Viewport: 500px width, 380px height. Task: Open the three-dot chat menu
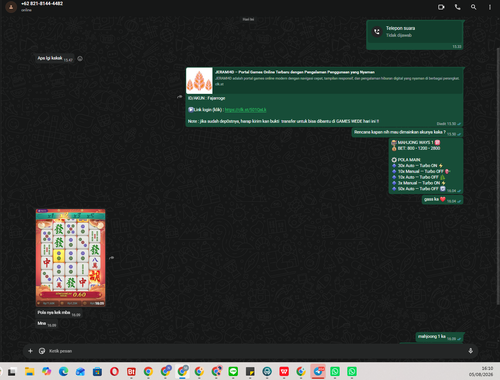(490, 7)
